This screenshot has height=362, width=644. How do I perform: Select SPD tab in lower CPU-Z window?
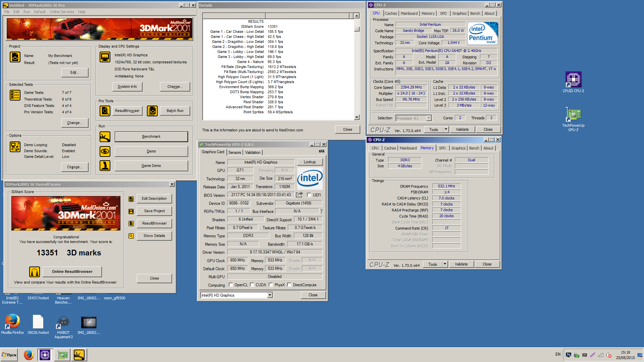442,148
